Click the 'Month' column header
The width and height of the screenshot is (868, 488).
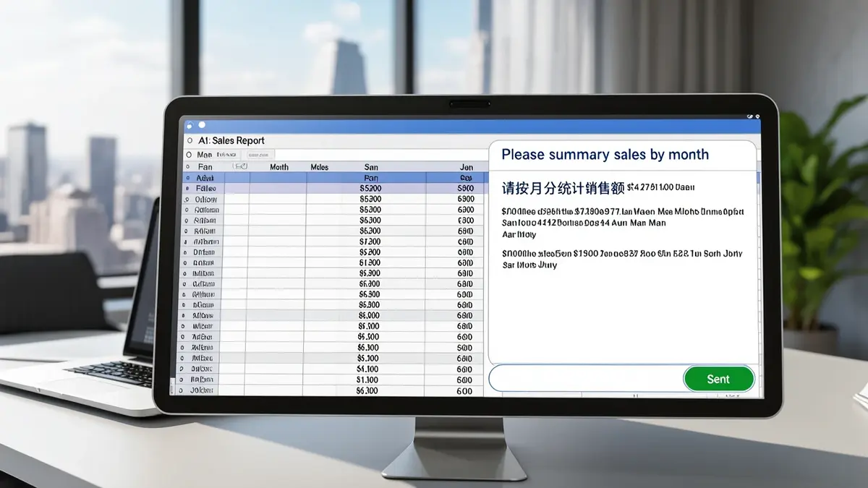(279, 167)
